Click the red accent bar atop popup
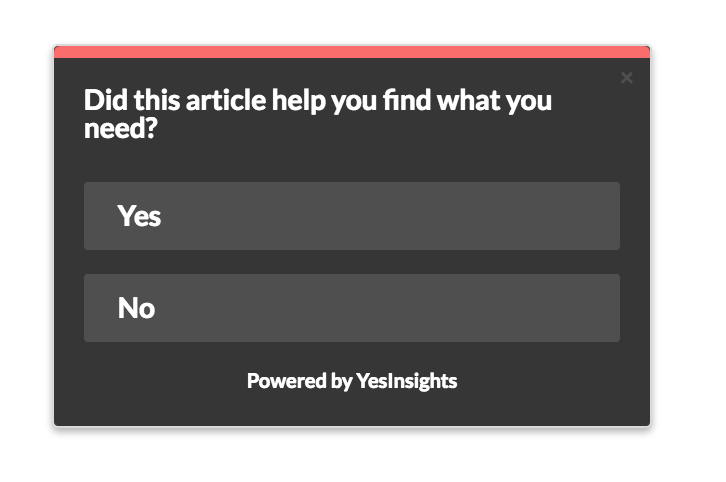Image resolution: width=726 pixels, height=482 pixels. pos(352,52)
